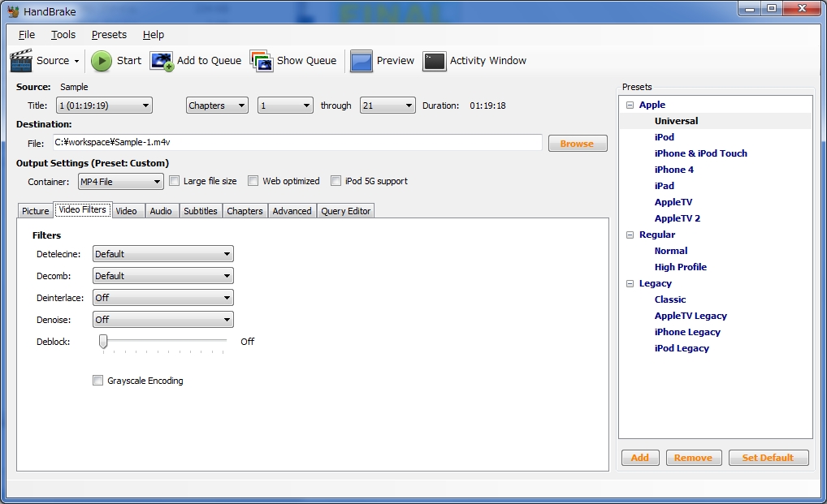The width and height of the screenshot is (827, 504).
Task: Open the Source dropdown arrow
Action: coord(76,61)
